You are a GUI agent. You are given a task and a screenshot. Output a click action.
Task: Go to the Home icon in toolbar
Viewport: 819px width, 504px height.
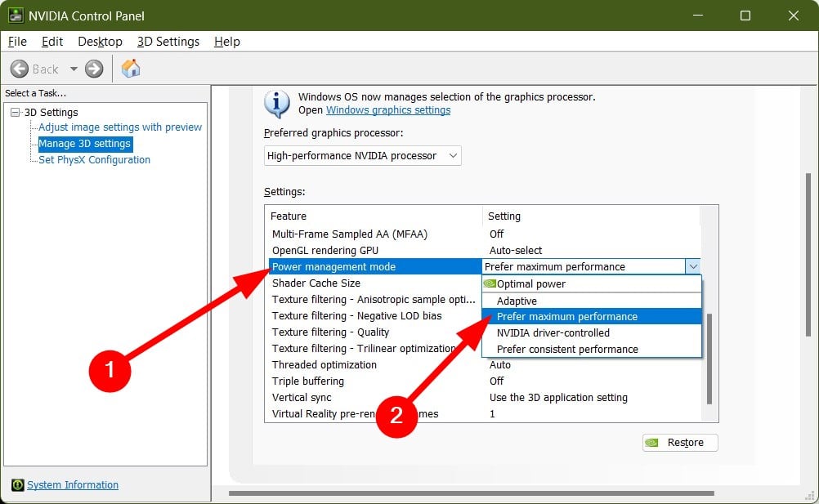click(x=131, y=69)
